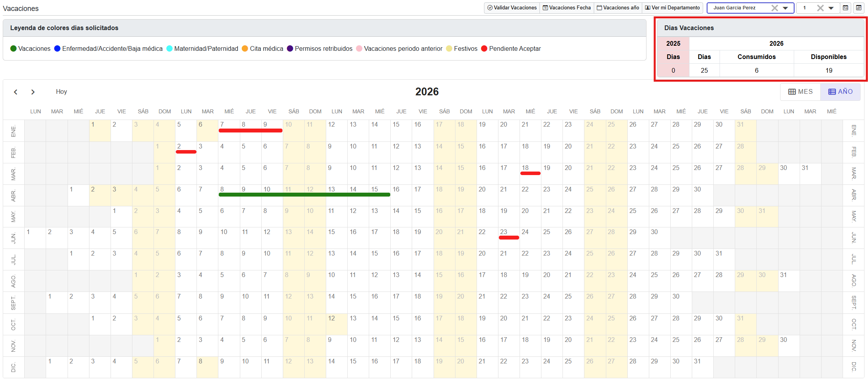Open Vacaciones Fecha view
This screenshot has width=868, height=381.
click(566, 8)
